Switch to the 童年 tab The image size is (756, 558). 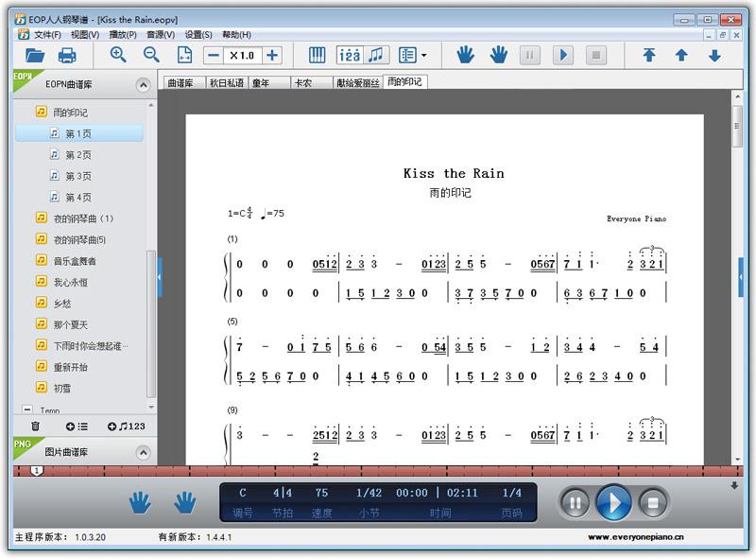(x=269, y=83)
